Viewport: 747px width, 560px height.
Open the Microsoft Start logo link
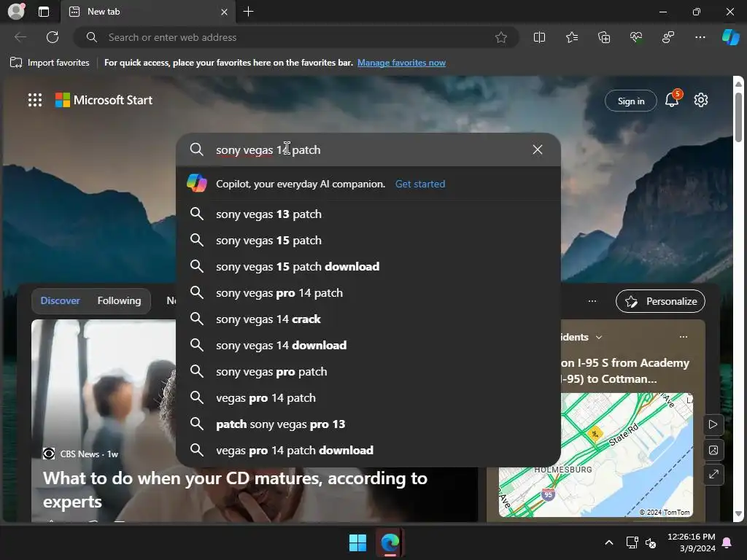click(104, 100)
